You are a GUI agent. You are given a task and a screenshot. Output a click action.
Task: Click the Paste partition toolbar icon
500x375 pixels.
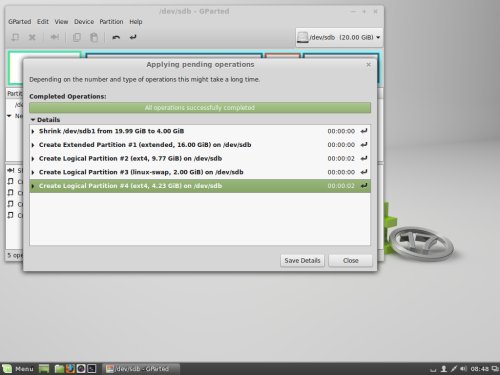(x=94, y=37)
